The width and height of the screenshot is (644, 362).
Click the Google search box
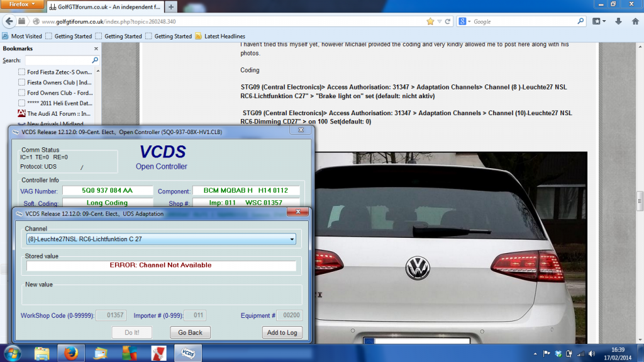[x=524, y=21]
